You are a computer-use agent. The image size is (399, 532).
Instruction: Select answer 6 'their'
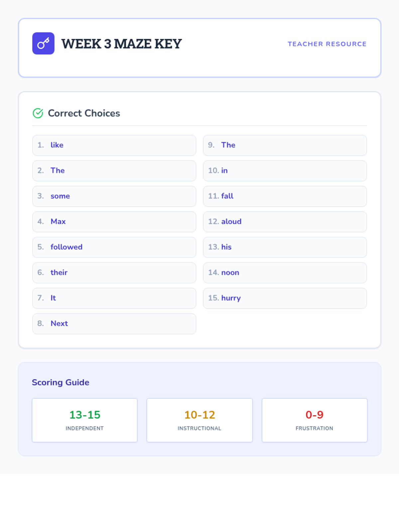coord(114,273)
